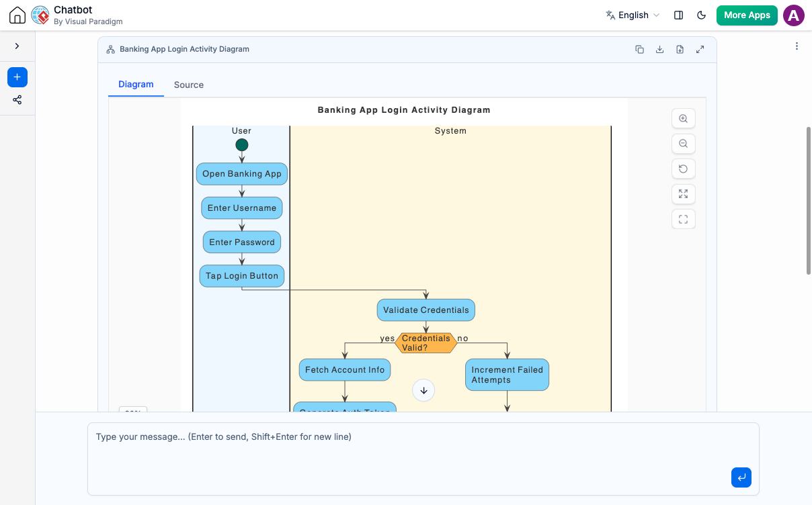Switch to the Diagram tab
Viewport: 812px width, 505px height.
point(136,85)
